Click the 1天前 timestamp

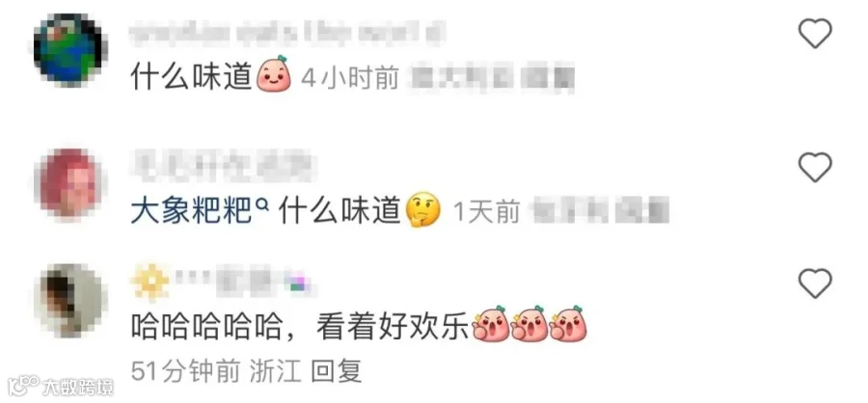coord(486,212)
